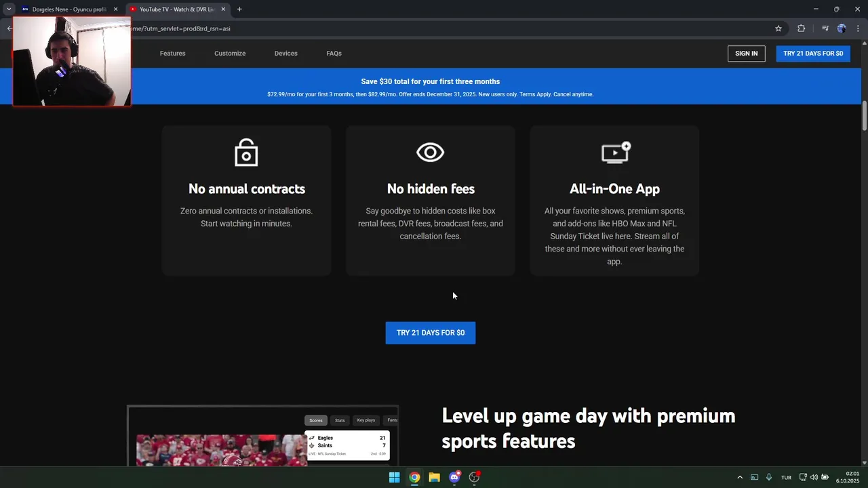This screenshot has width=868, height=488.
Task: Open the Customize nav item
Action: pos(230,54)
